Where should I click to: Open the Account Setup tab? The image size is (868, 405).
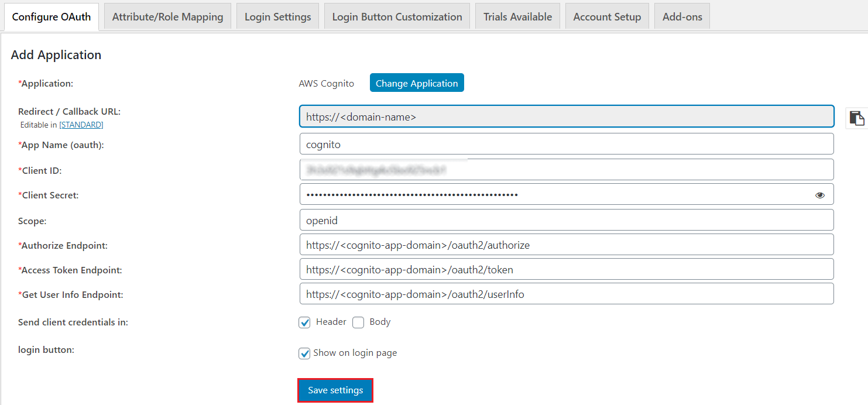coord(607,16)
